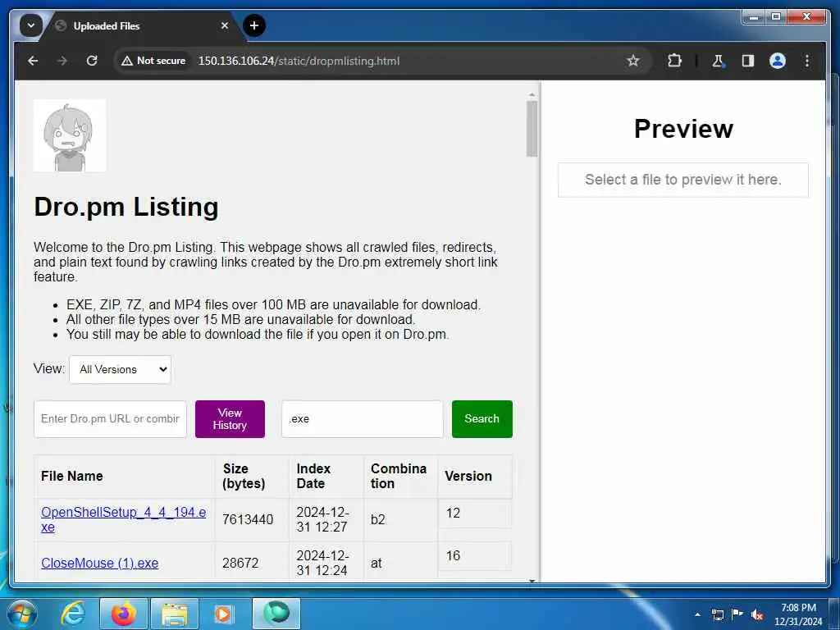Open a new tab with the plus button
840x630 pixels.
coord(254,25)
